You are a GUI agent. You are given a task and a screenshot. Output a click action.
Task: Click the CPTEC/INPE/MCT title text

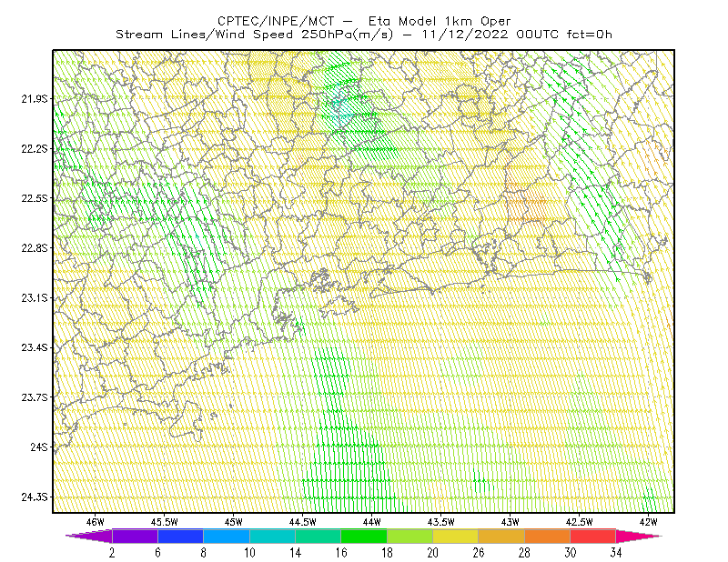(x=276, y=21)
